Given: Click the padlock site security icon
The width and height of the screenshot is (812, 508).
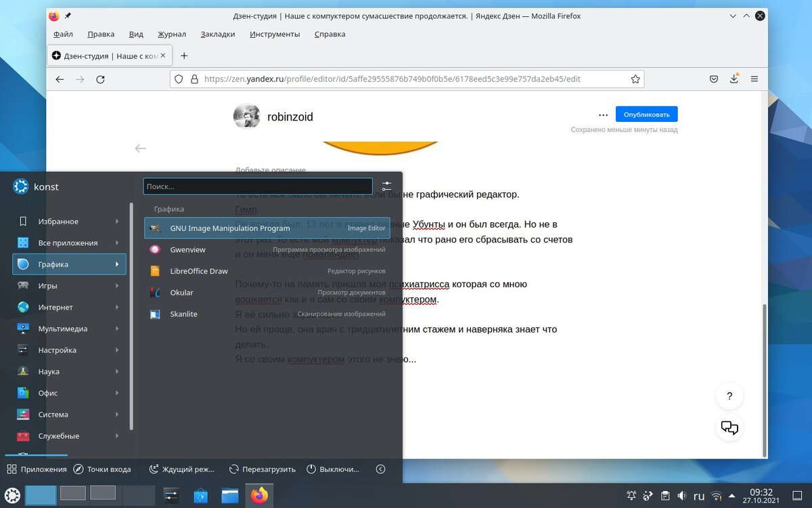Looking at the screenshot, I should click(x=194, y=79).
